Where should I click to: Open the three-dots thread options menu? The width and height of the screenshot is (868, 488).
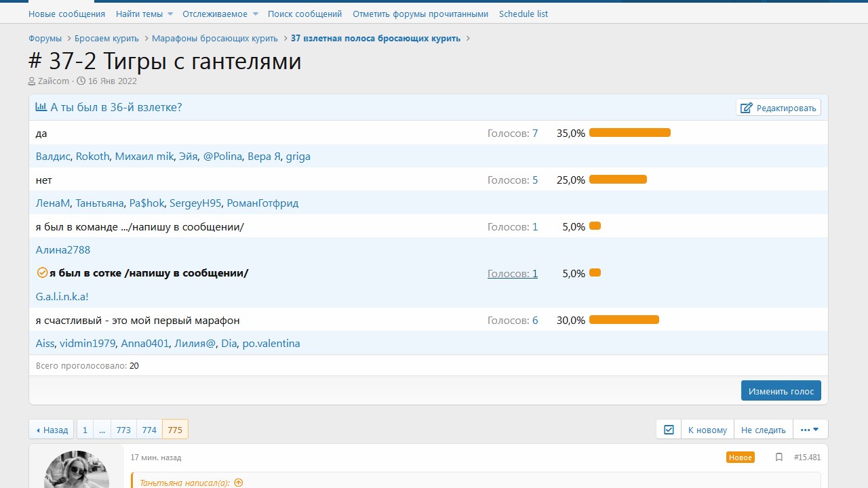tap(810, 430)
